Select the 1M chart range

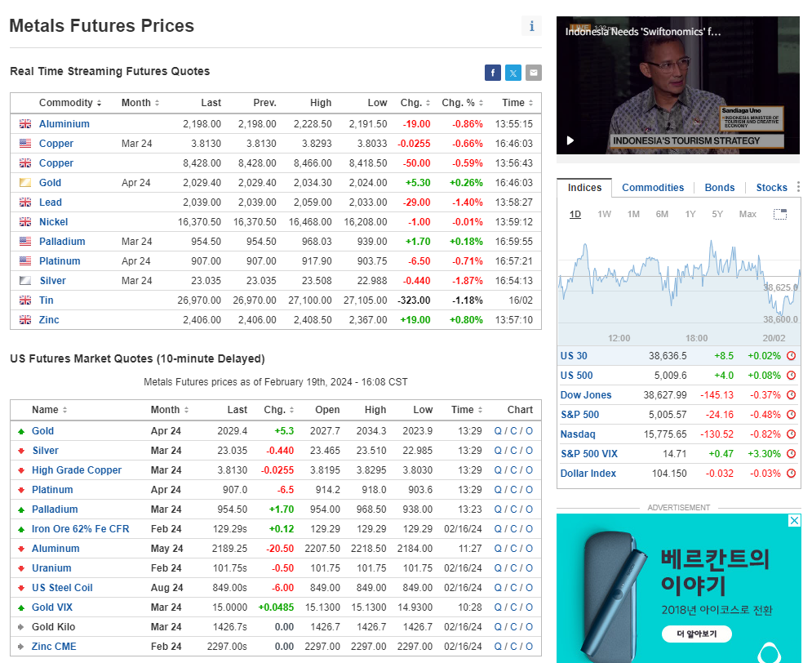[632, 214]
